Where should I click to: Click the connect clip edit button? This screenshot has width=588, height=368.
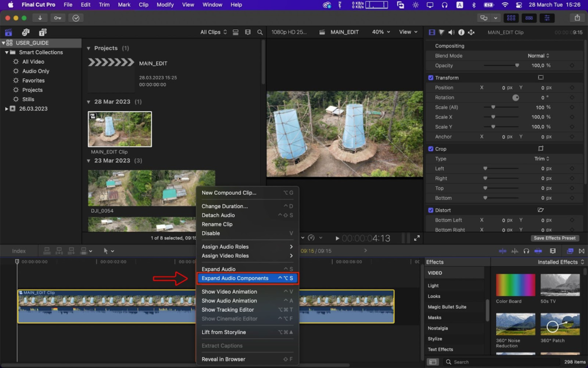[x=47, y=251]
